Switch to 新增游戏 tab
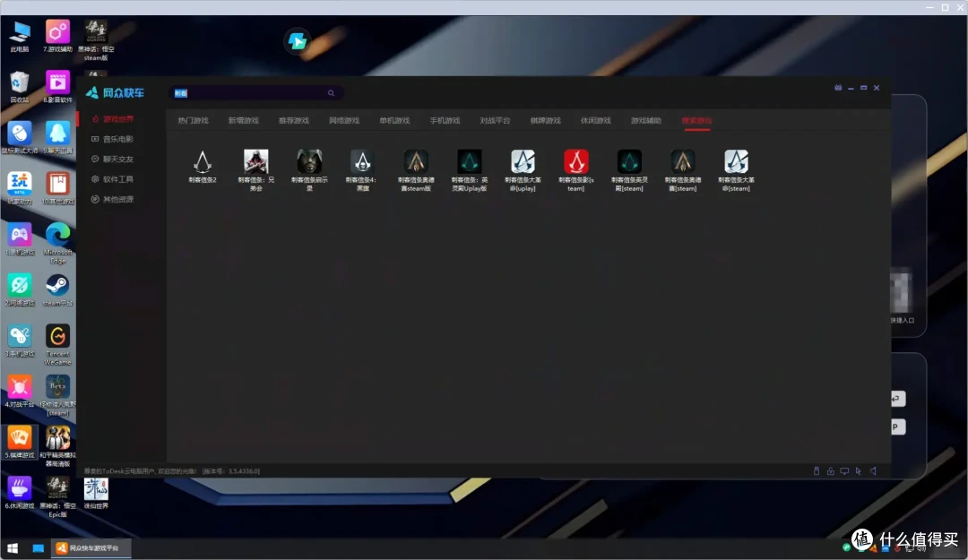 [x=243, y=120]
